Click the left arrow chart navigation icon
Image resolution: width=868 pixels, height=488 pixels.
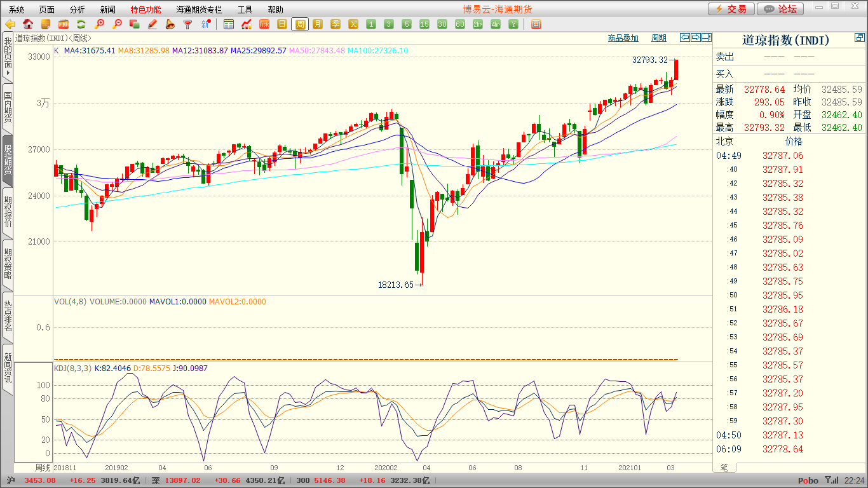[684, 37]
